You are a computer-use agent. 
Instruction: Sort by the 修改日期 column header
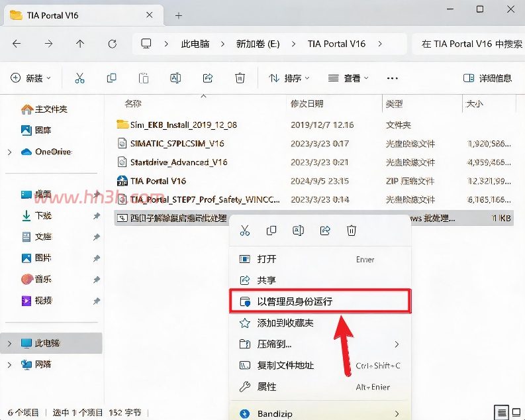click(x=307, y=104)
